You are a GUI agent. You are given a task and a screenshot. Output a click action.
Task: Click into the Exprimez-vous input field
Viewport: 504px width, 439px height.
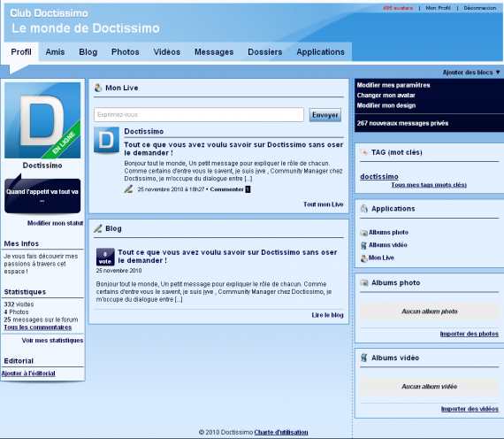[199, 114]
